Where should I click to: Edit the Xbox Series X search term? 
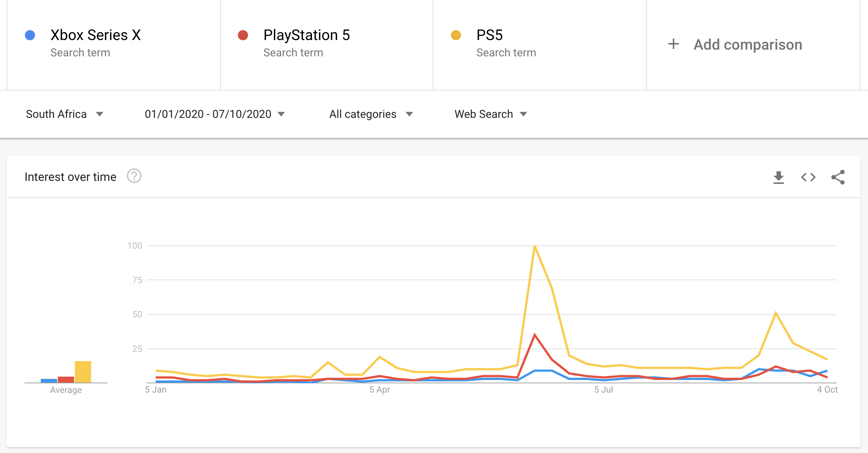[96, 35]
